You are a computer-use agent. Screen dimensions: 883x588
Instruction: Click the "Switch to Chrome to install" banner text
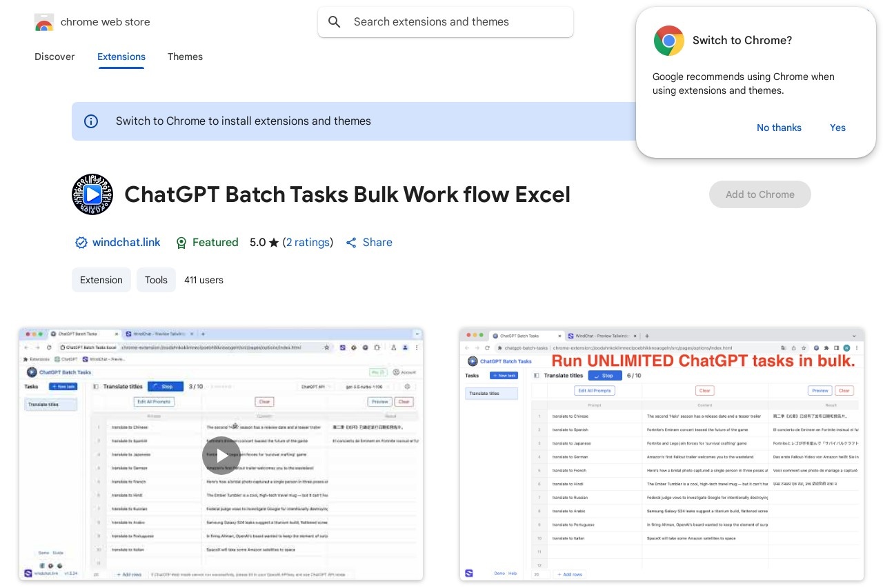click(244, 121)
